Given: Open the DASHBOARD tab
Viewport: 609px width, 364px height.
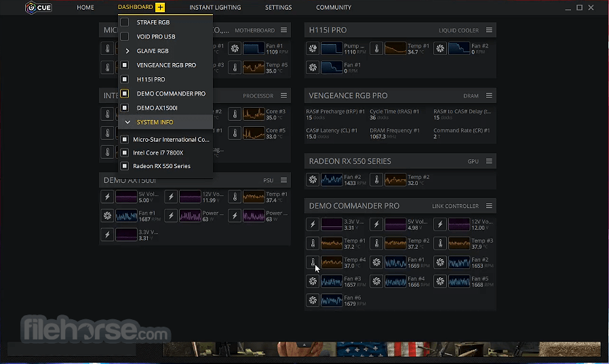Looking at the screenshot, I should (x=135, y=7).
